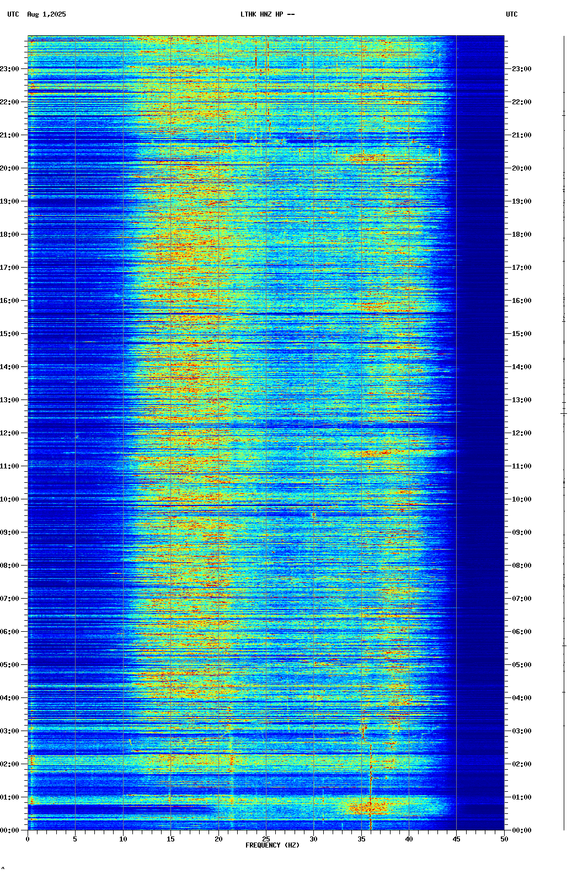This screenshot has height=874, width=588.
Task: Click the left axis 14:00 time label
Action: click(9, 367)
